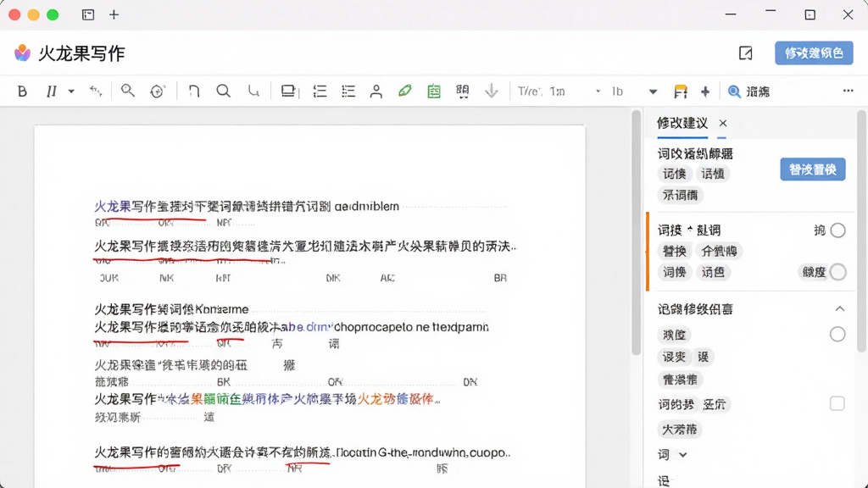Expand the 词 dropdown chevron at panel bottom
The image size is (868, 488).
pyautogui.click(x=683, y=455)
